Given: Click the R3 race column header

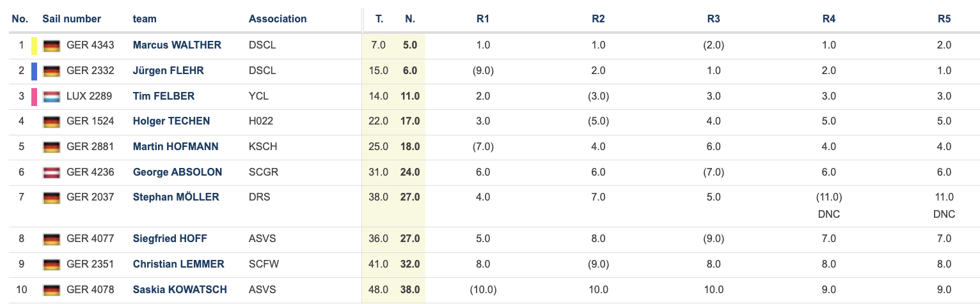Looking at the screenshot, I should 713,19.
